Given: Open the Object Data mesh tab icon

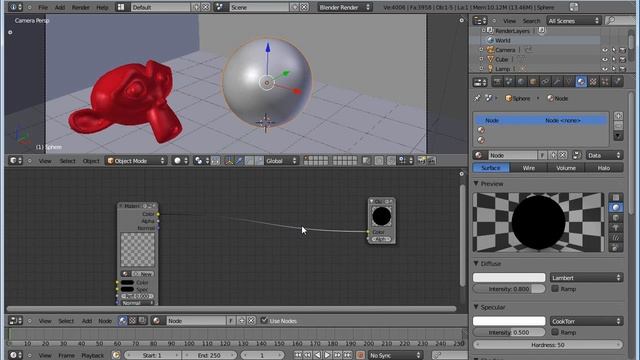Looking at the screenshot, I should point(569,82).
